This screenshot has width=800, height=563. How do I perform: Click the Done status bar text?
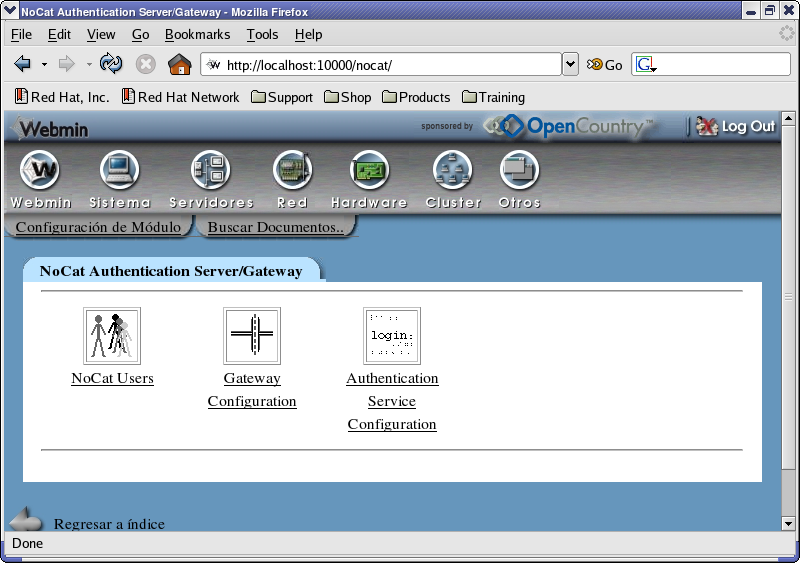point(28,543)
